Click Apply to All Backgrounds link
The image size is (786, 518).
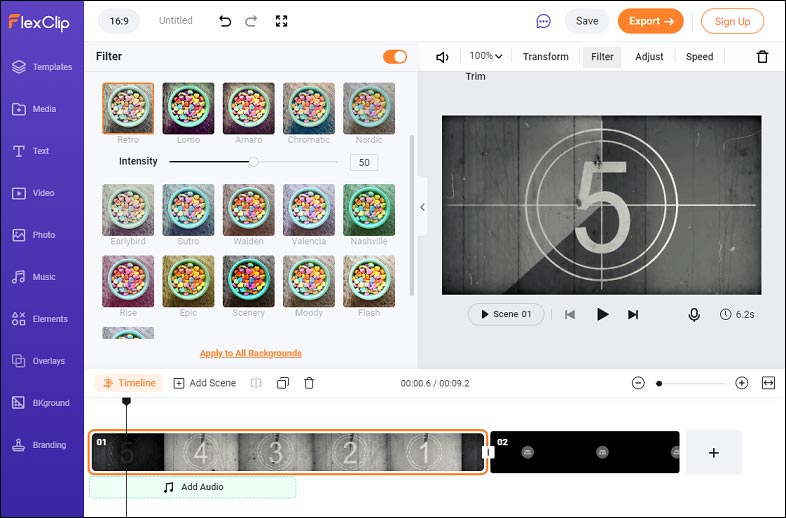click(x=251, y=353)
